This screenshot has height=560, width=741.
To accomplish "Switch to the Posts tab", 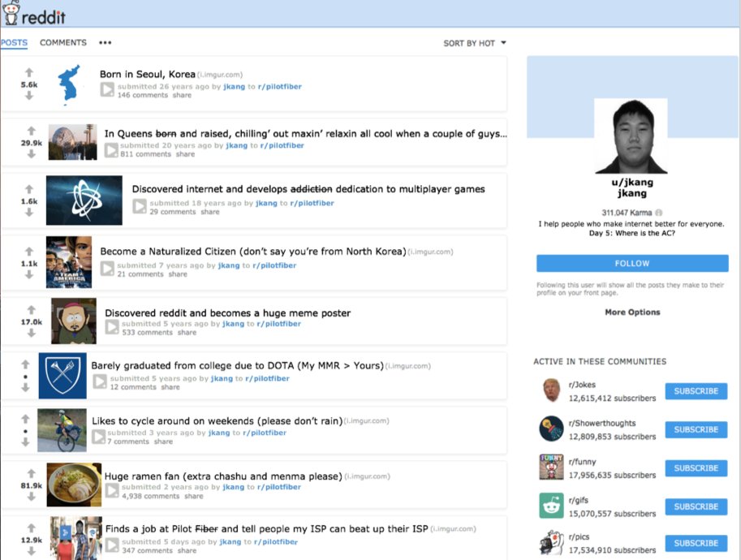I will (14, 42).
